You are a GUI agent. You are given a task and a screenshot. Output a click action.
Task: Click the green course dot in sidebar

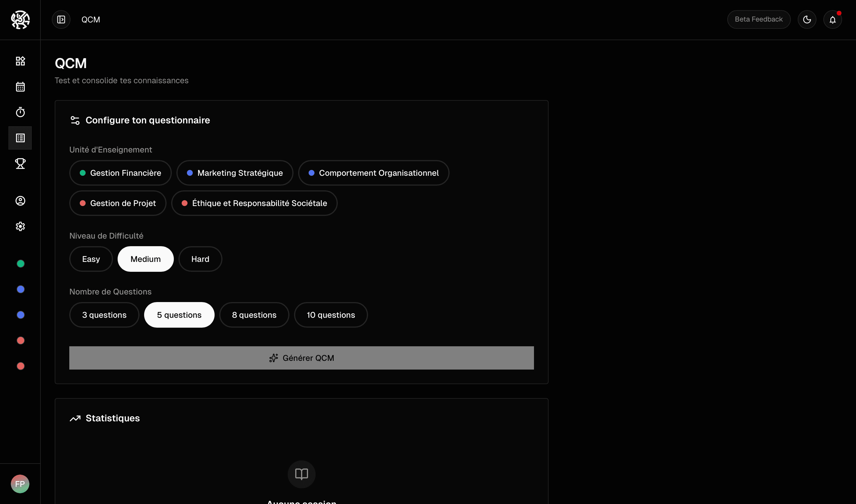20,264
